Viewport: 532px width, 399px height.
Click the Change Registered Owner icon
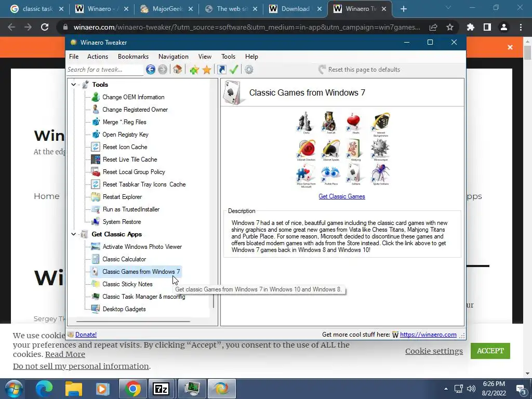(x=96, y=110)
